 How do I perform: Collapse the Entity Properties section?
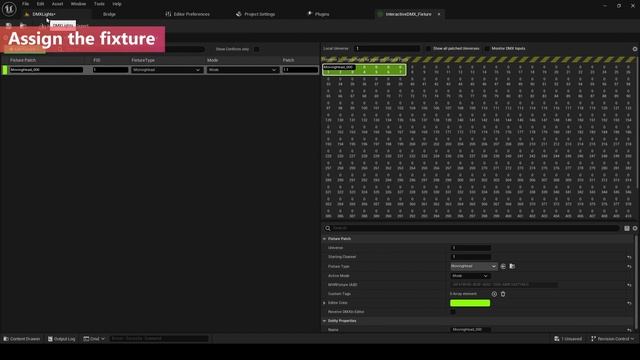coord(324,321)
